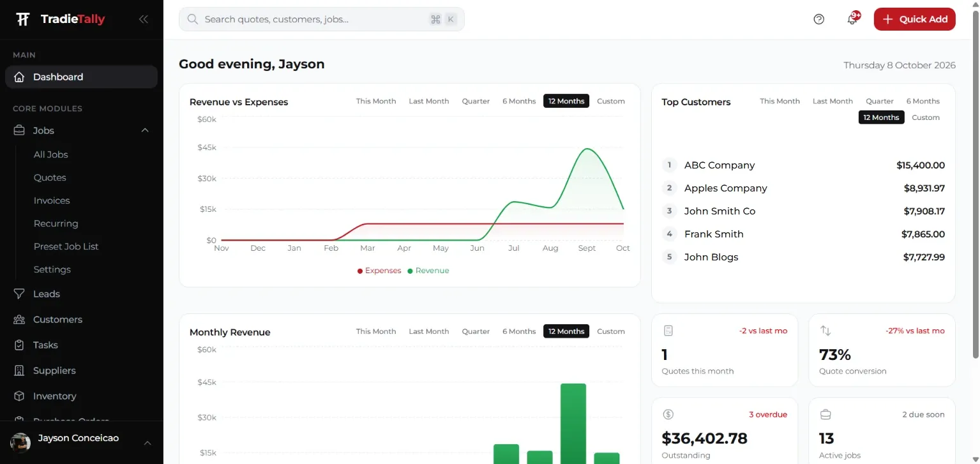Open Preset Job List in sidebar
This screenshot has width=980, height=464.
pos(66,246)
